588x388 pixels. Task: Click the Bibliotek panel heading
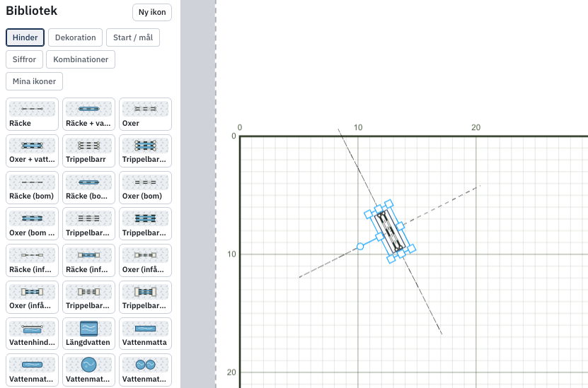[32, 11]
